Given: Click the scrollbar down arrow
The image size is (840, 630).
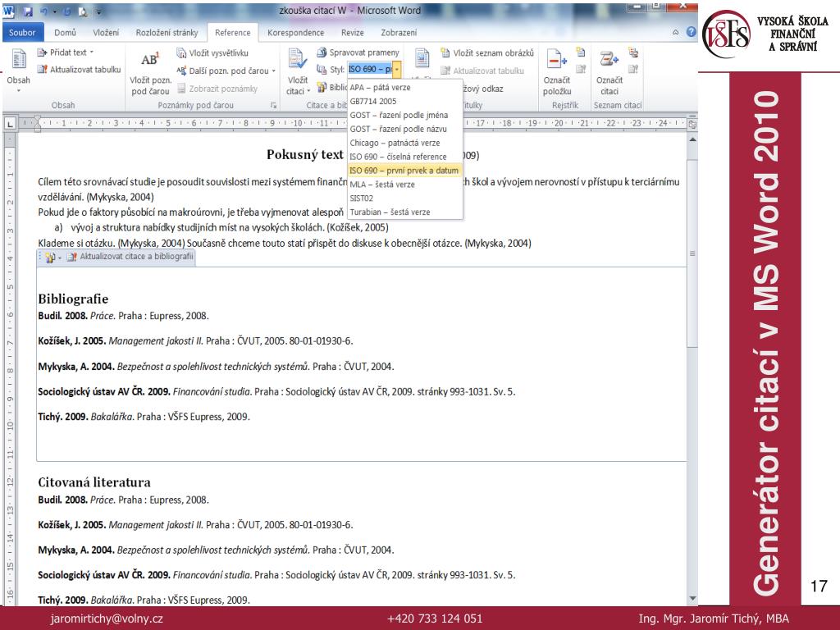Looking at the screenshot, I should tap(692, 598).
